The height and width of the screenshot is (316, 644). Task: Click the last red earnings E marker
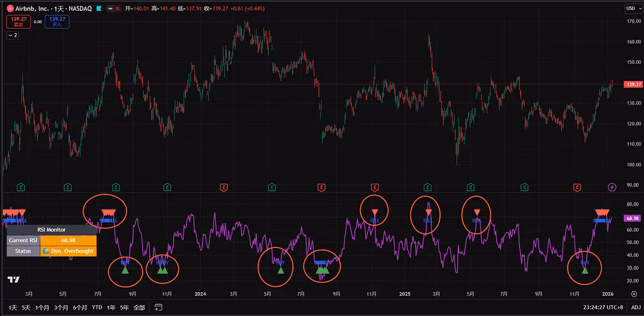click(x=576, y=187)
